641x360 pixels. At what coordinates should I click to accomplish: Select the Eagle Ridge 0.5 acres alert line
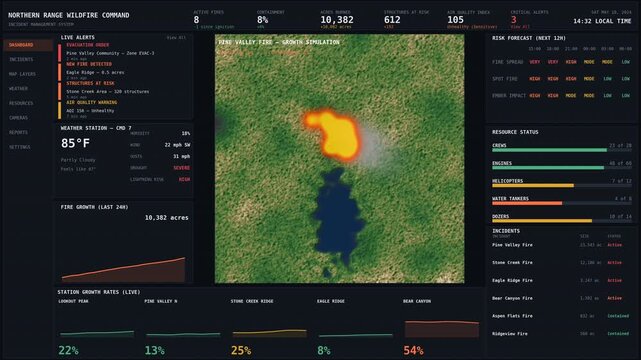(95, 72)
